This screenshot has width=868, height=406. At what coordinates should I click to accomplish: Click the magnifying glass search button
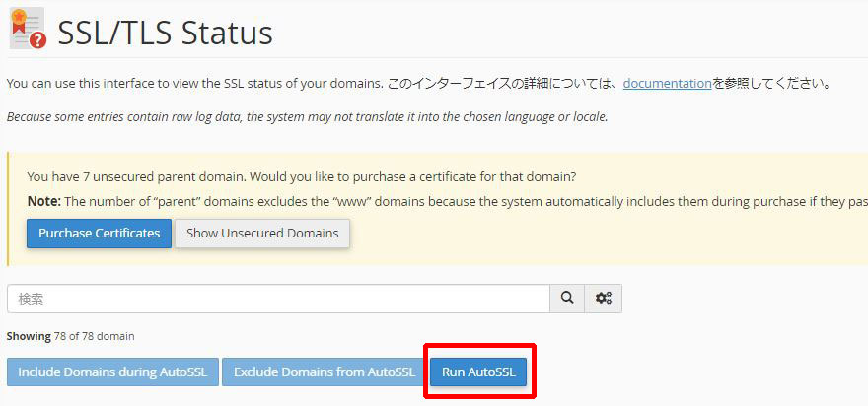pyautogui.click(x=567, y=299)
